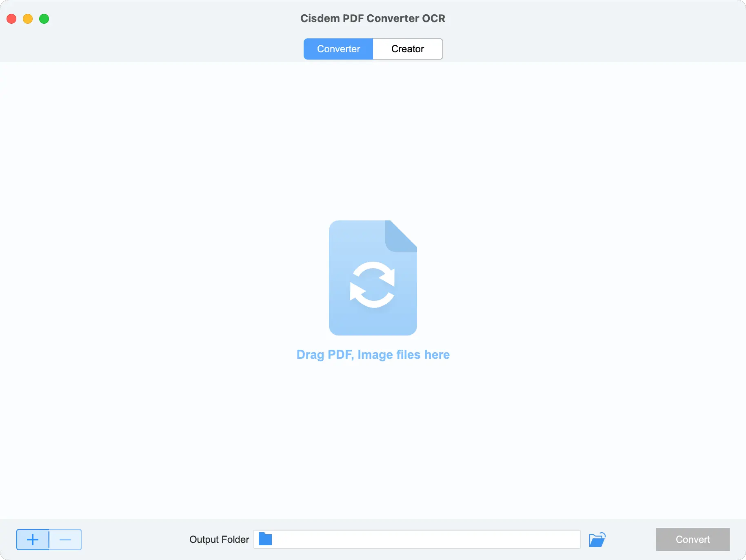Click the Output Folder label
The image size is (746, 560).
coord(219,540)
